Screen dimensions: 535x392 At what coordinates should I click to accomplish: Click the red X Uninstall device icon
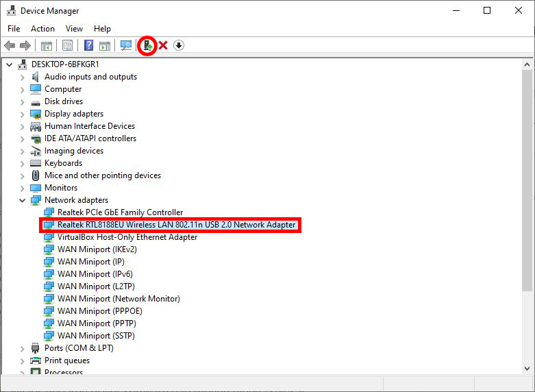pos(163,45)
